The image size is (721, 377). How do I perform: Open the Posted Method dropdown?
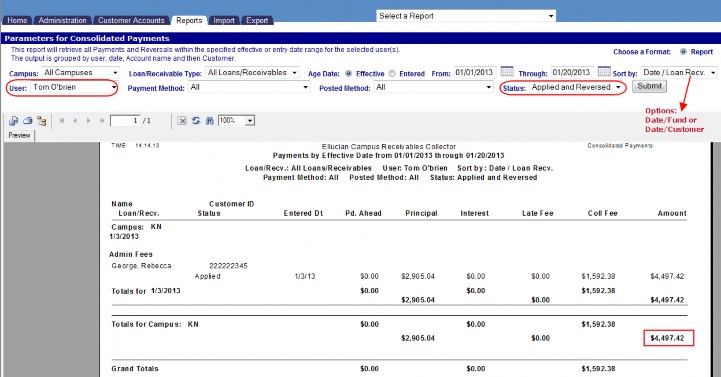click(434, 87)
